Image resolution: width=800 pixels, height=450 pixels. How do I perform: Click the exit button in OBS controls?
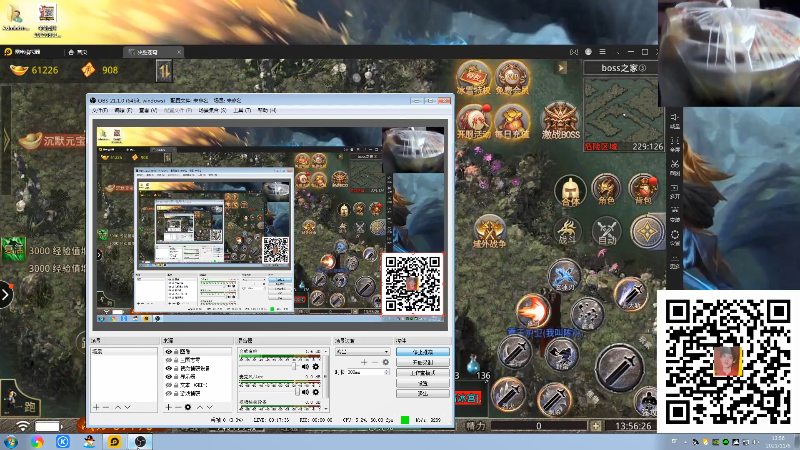click(423, 393)
